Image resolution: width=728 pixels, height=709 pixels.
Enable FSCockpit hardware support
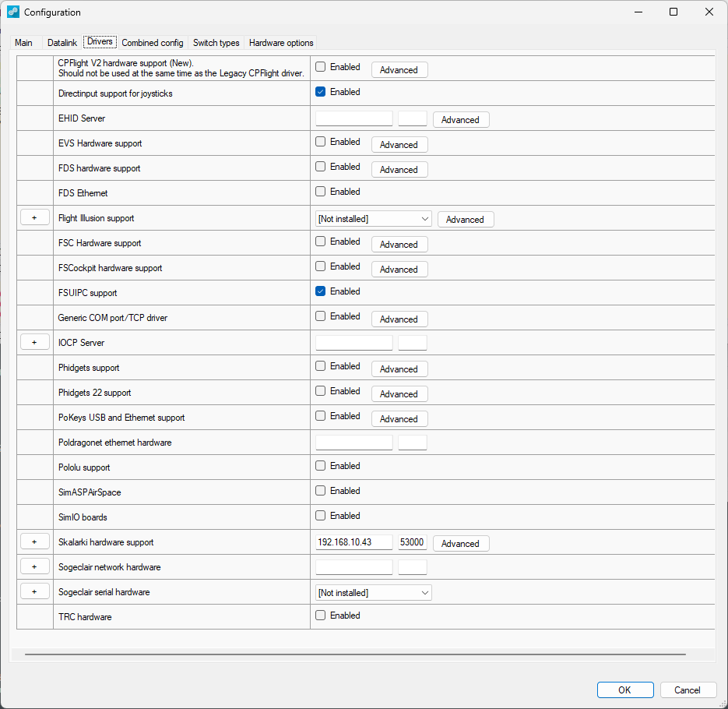pyautogui.click(x=320, y=266)
